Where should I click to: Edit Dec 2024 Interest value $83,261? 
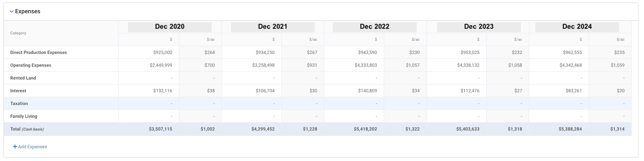click(574, 91)
